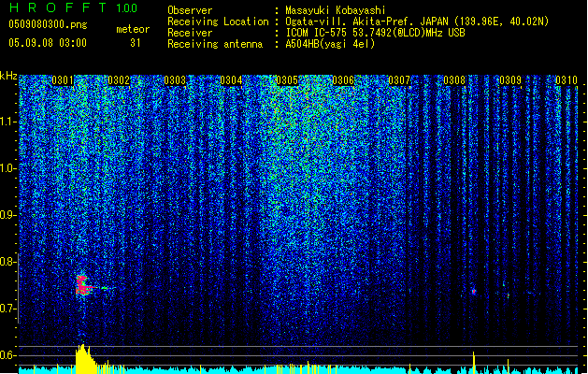The height and width of the screenshot is (374, 588).
Task: Click the 0.8 kHz axis tick label
Action: [x=8, y=262]
